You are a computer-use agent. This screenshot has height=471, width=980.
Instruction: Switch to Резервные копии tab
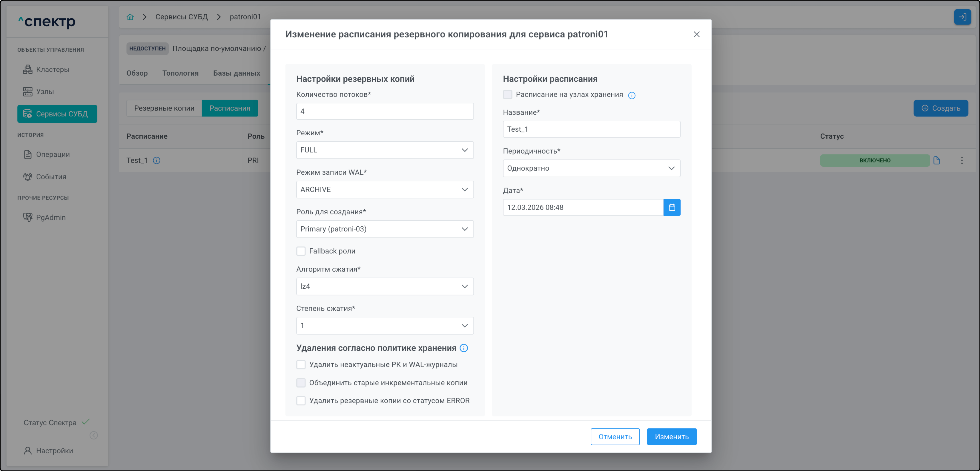coord(164,108)
